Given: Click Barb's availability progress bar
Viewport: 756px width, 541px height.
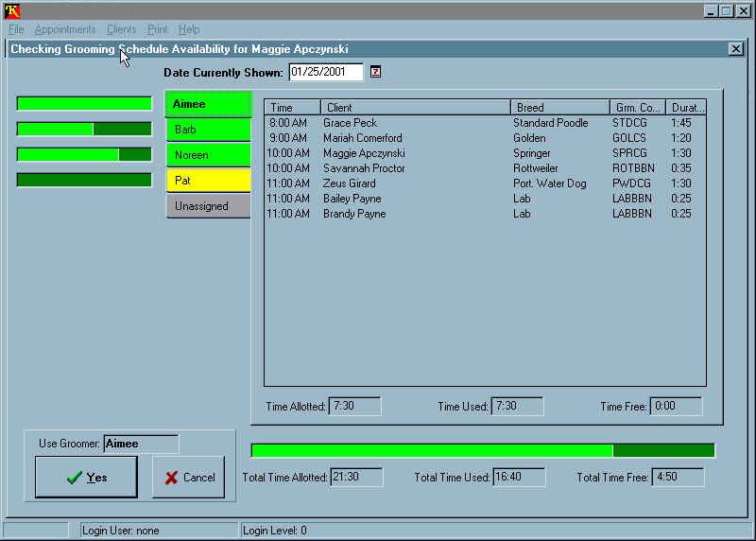Looking at the screenshot, I should [84, 129].
